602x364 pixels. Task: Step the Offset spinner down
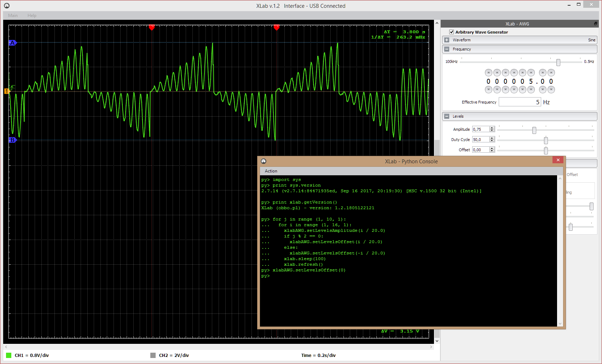[x=492, y=151]
